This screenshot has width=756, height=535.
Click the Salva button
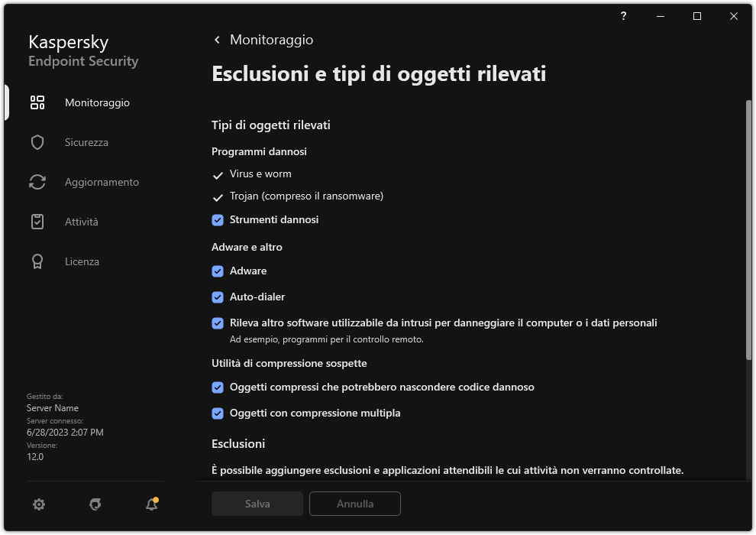tap(257, 504)
